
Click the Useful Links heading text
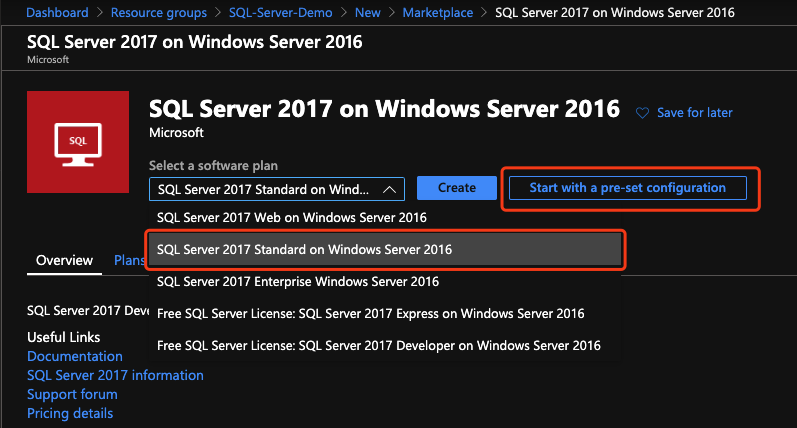(64, 337)
